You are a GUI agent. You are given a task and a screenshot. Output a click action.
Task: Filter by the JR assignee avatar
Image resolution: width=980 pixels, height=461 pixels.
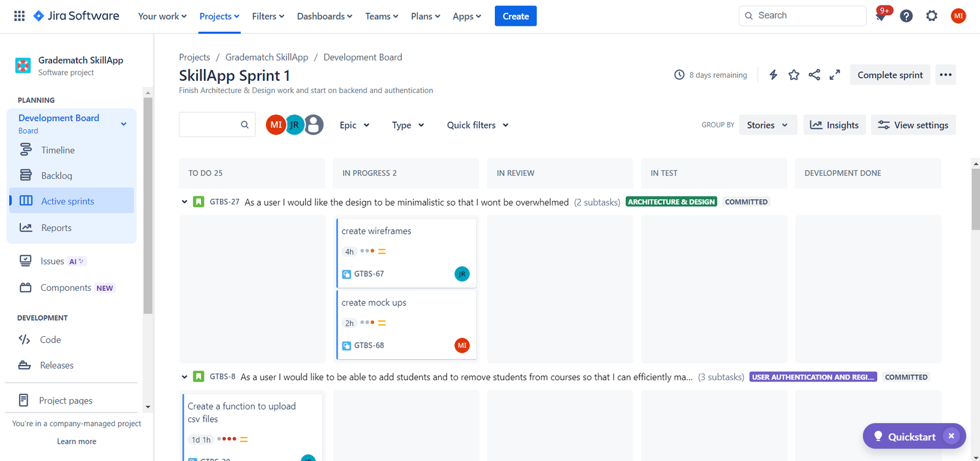click(x=295, y=125)
